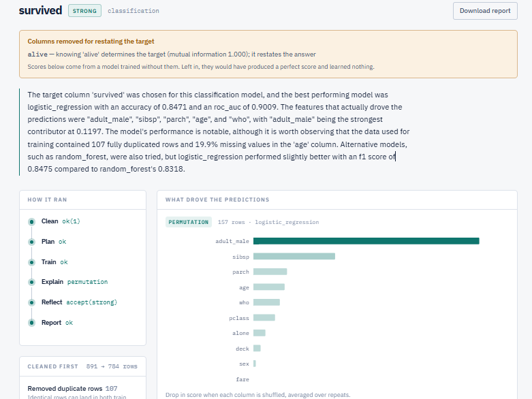Image resolution: width=532 pixels, height=399 pixels.
Task: Click the Reflect step timeline dot
Action: 31,302
